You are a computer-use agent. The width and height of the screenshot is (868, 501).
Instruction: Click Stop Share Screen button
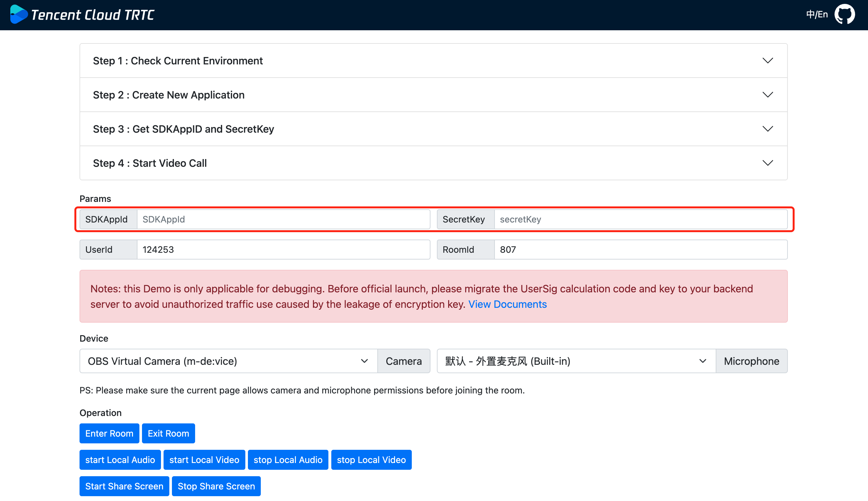(x=216, y=486)
